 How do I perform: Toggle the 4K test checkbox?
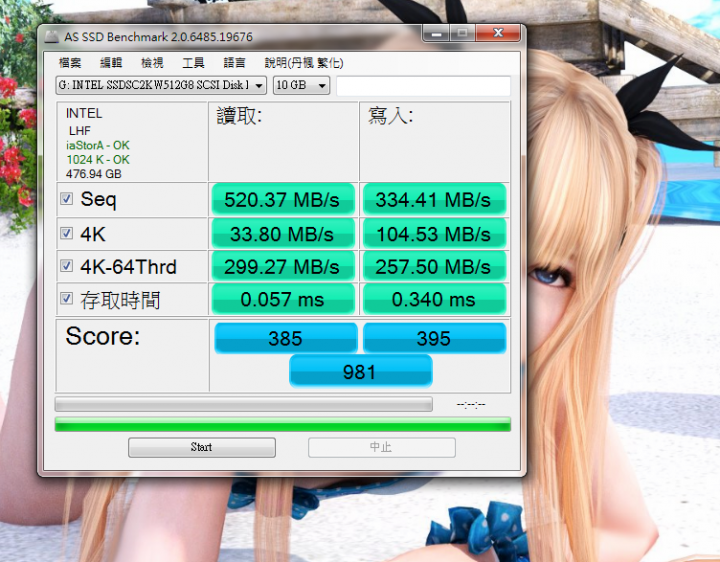67,233
